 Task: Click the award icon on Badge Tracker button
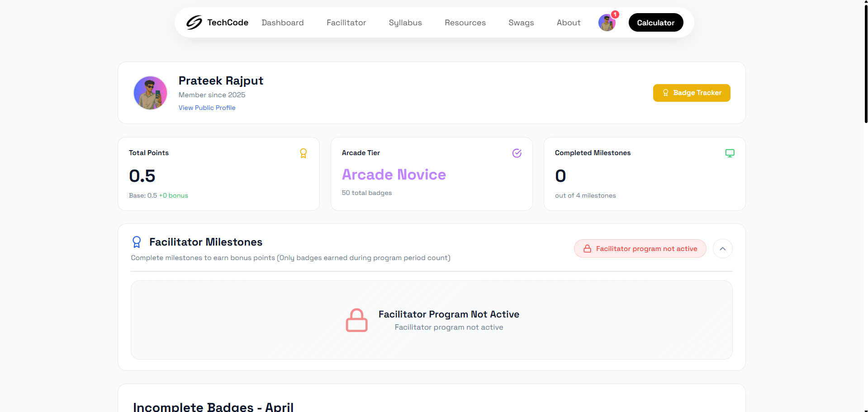click(x=665, y=93)
